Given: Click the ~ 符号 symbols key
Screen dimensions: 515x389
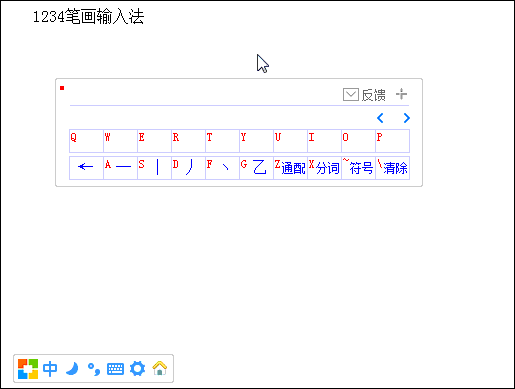Looking at the screenshot, I should click(358, 168).
